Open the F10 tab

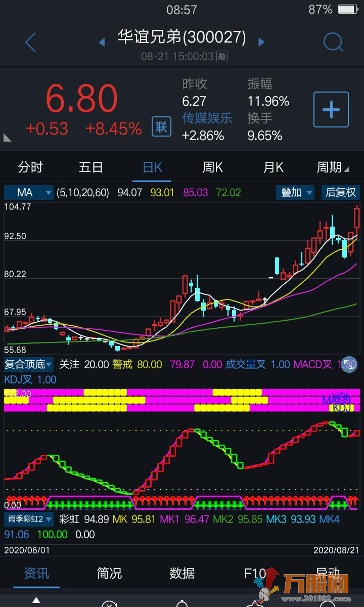tap(255, 573)
